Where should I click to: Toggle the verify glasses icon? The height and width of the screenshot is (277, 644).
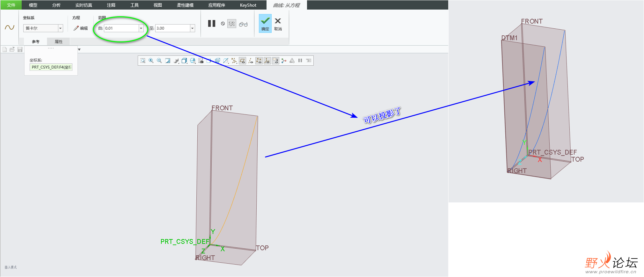pos(243,24)
